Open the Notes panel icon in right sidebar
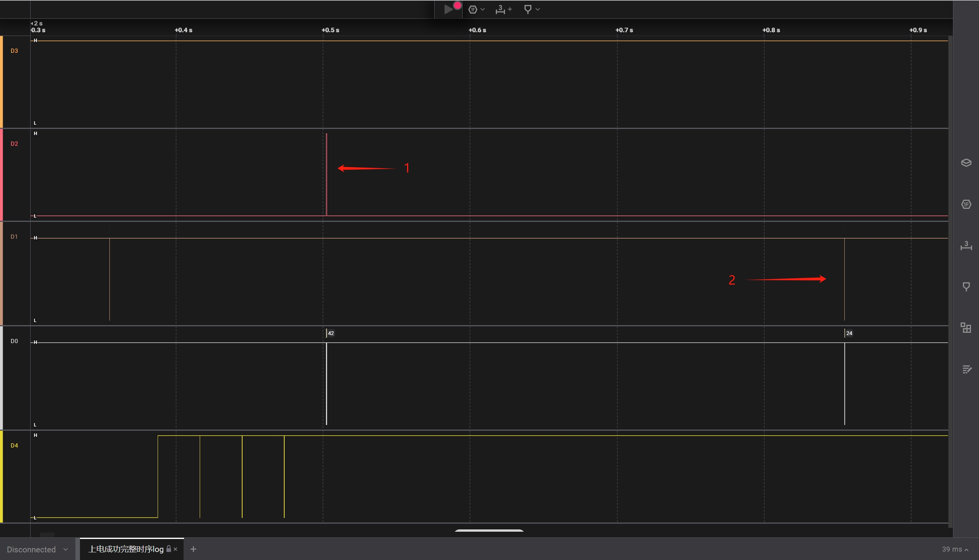 [x=966, y=369]
